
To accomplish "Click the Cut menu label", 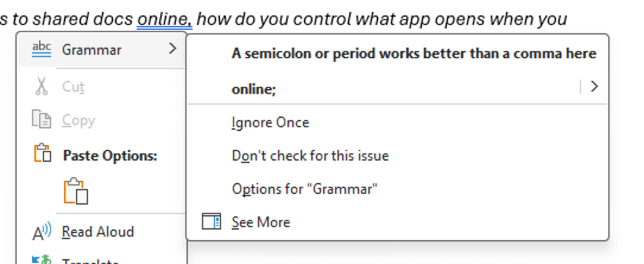I will 73,86.
